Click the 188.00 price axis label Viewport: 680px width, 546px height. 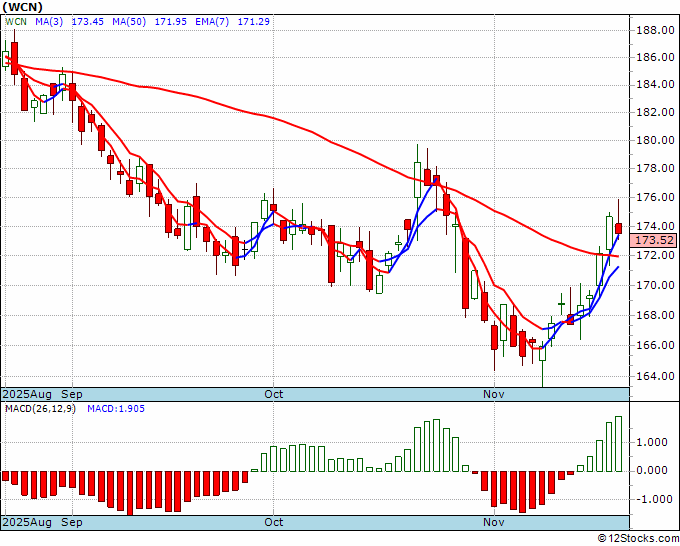click(x=655, y=30)
